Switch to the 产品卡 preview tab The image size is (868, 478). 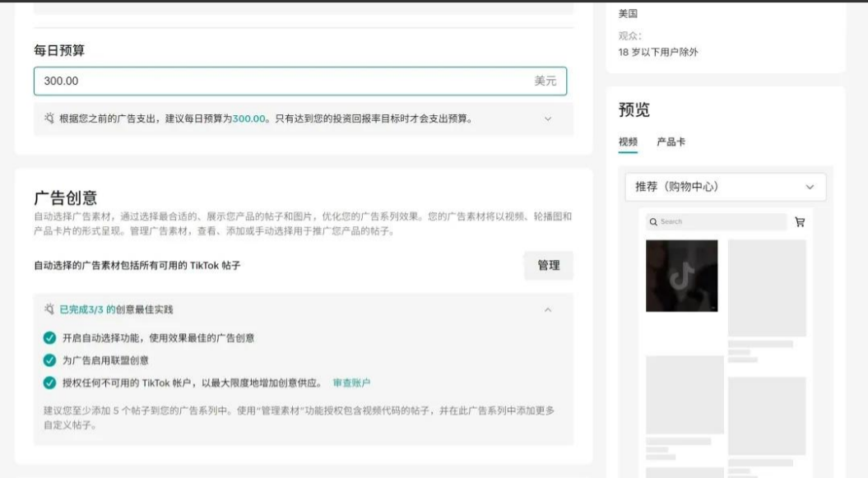(x=671, y=142)
